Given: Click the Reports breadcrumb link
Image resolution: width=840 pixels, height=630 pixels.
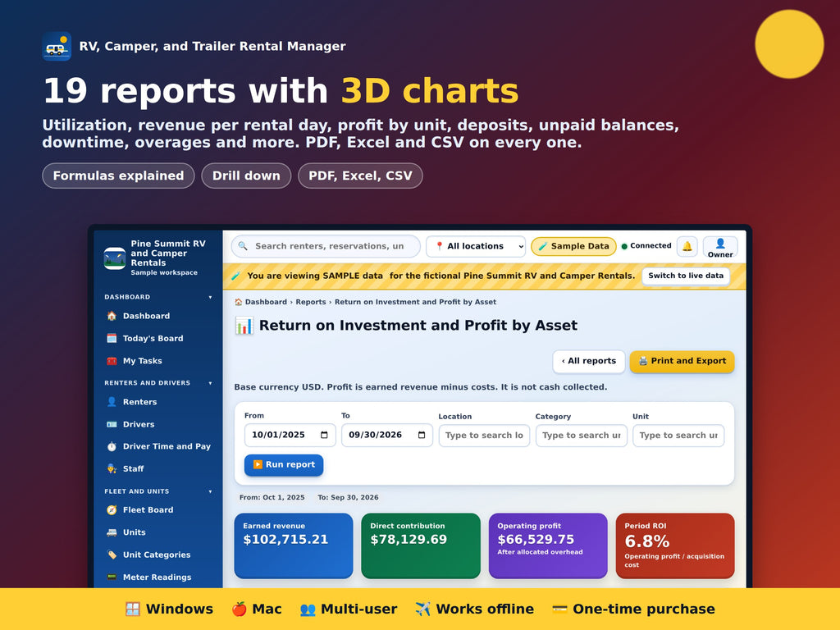Looking at the screenshot, I should (x=311, y=302).
